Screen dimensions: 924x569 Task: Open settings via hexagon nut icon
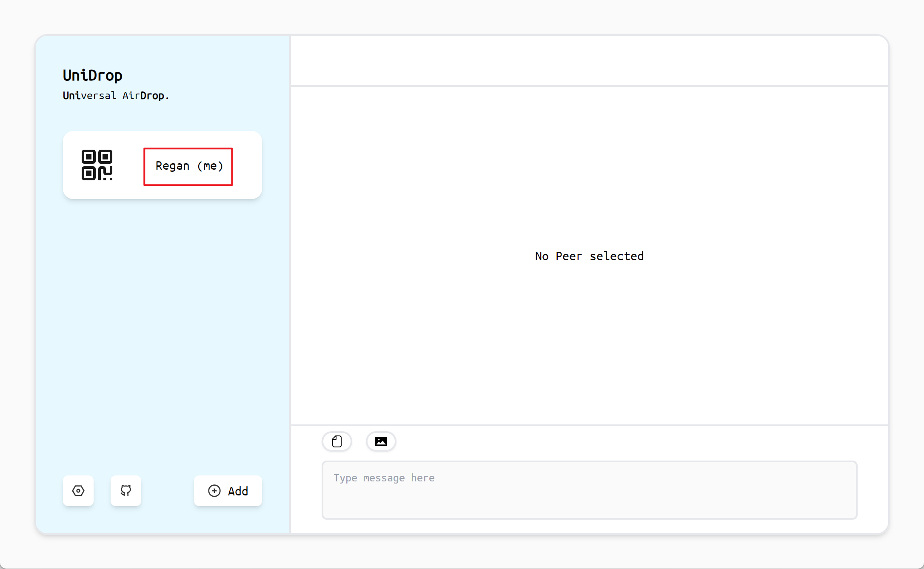[x=78, y=491]
